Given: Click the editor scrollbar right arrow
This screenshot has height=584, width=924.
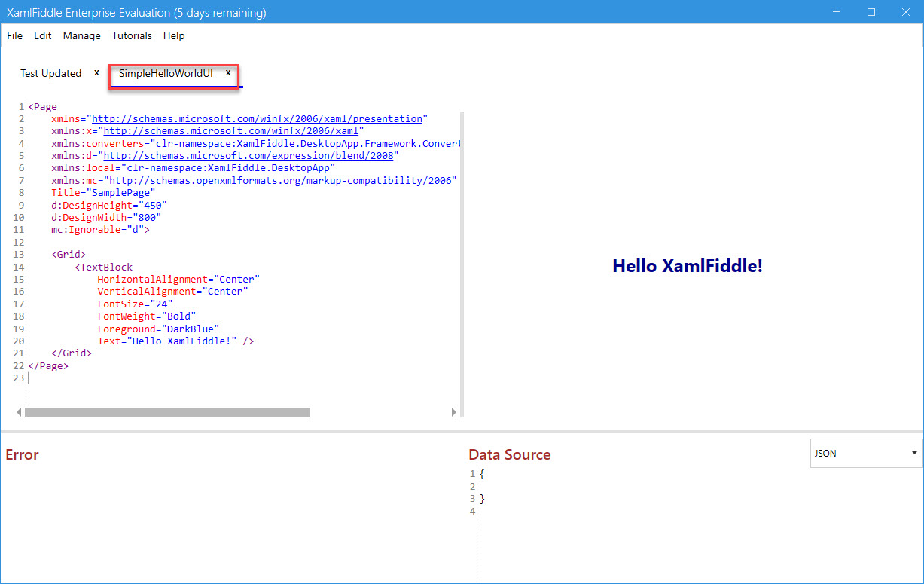Looking at the screenshot, I should tap(454, 412).
